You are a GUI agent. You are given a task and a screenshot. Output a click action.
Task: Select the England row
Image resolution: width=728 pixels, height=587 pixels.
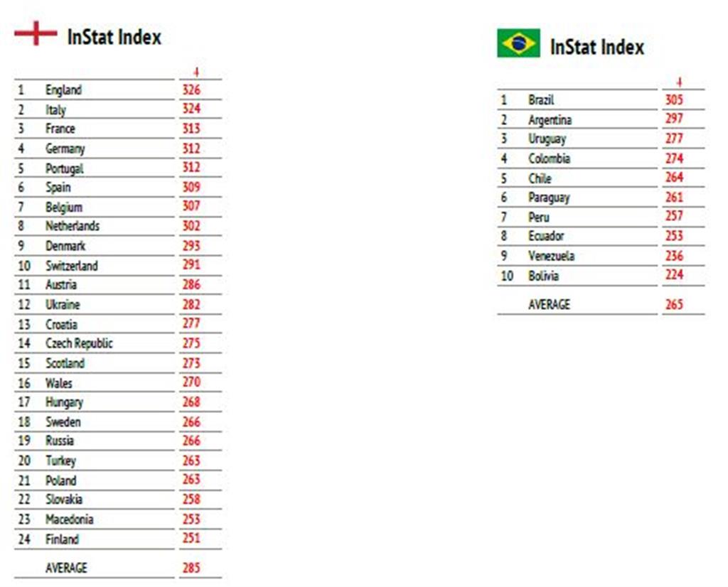(118, 90)
